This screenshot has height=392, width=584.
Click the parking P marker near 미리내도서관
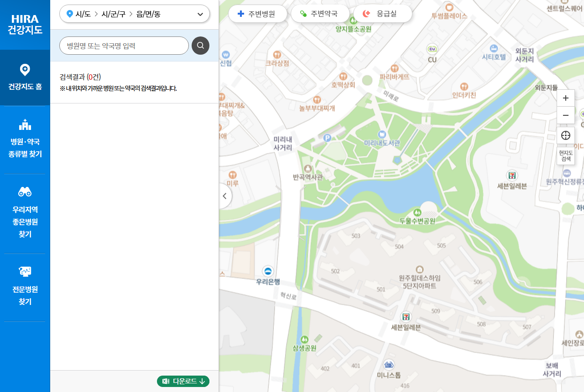pyautogui.click(x=327, y=138)
